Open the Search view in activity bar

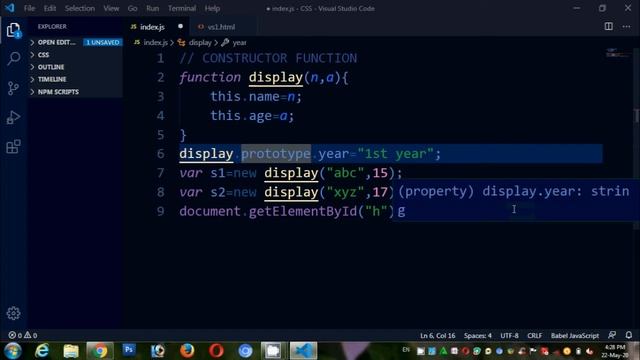point(13,59)
